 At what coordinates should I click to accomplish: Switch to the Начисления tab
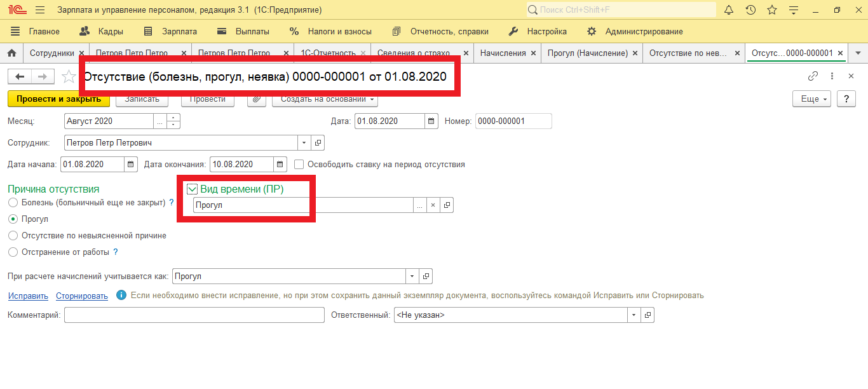point(502,53)
